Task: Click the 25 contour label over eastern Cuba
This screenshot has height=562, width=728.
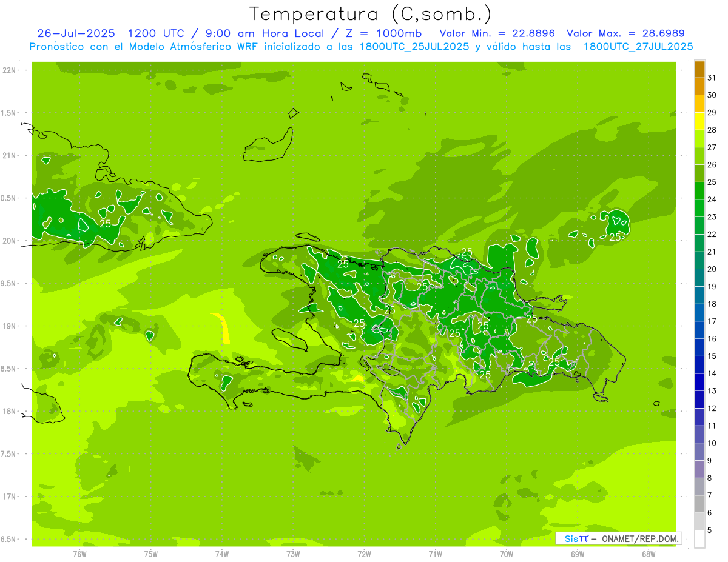Action: (105, 223)
